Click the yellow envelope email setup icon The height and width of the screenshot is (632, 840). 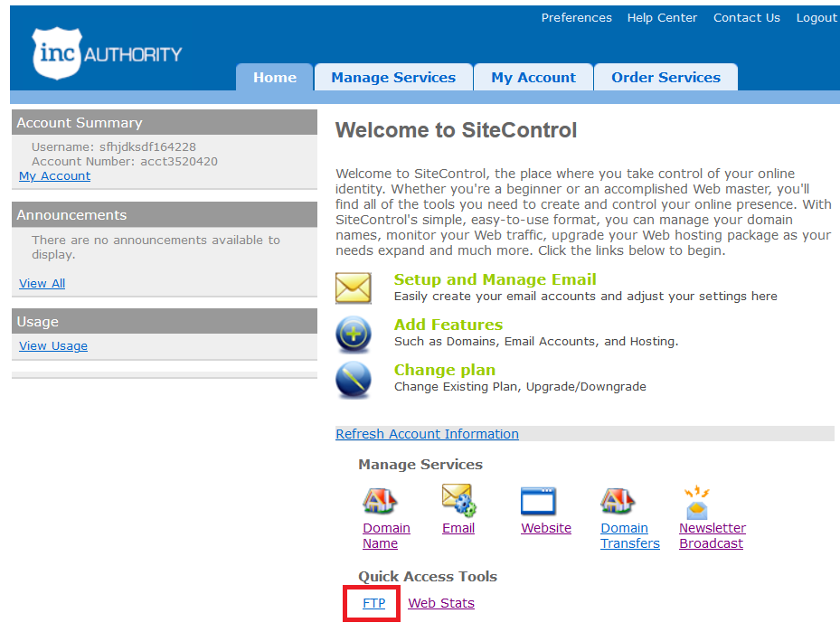tap(353, 288)
